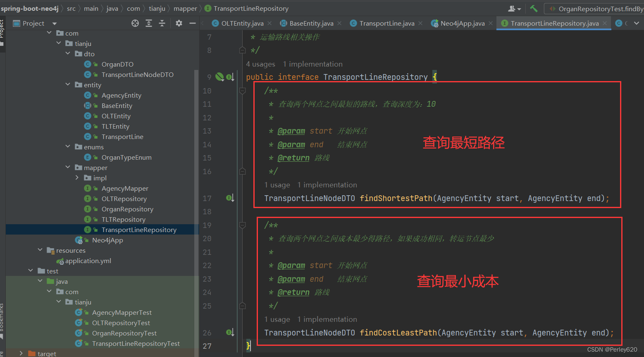This screenshot has height=357, width=644.
Task: Select AgencyMapper in project tree
Action: click(125, 188)
